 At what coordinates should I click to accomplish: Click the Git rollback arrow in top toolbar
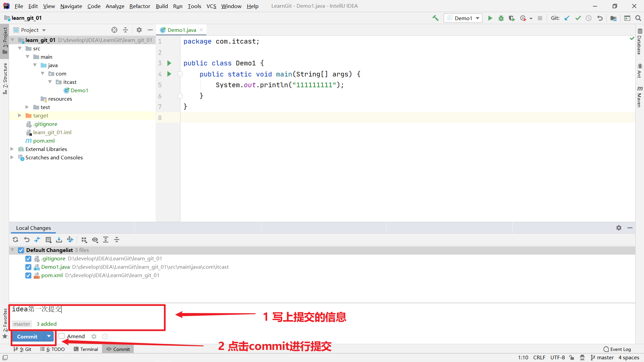click(x=600, y=18)
